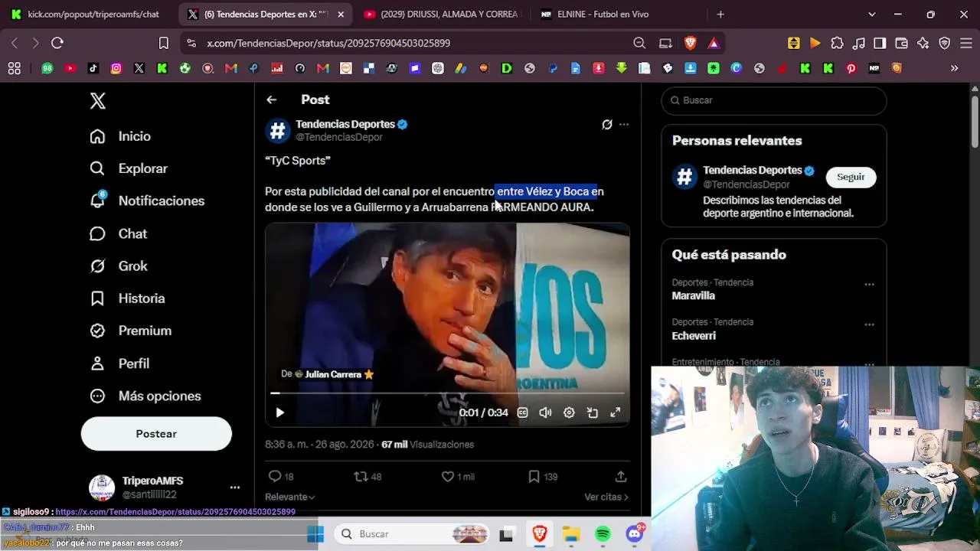
Task: Click the Grok icon on the post
Action: (607, 124)
